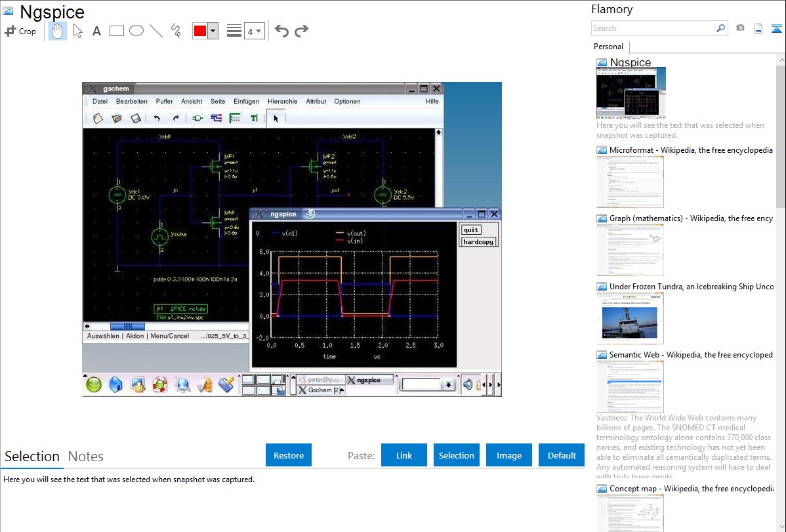Open the Under Frozen Tundra snapshot thumbnail
The height and width of the screenshot is (532, 786).
(630, 318)
